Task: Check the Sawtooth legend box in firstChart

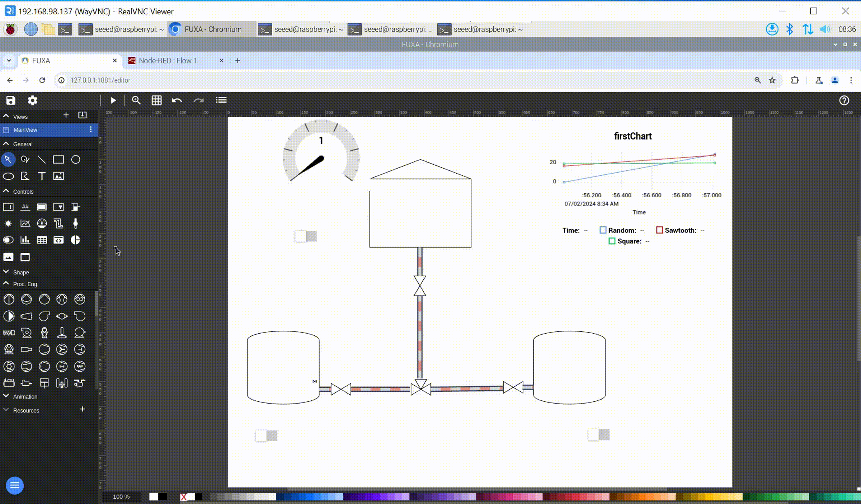Action: pos(659,230)
